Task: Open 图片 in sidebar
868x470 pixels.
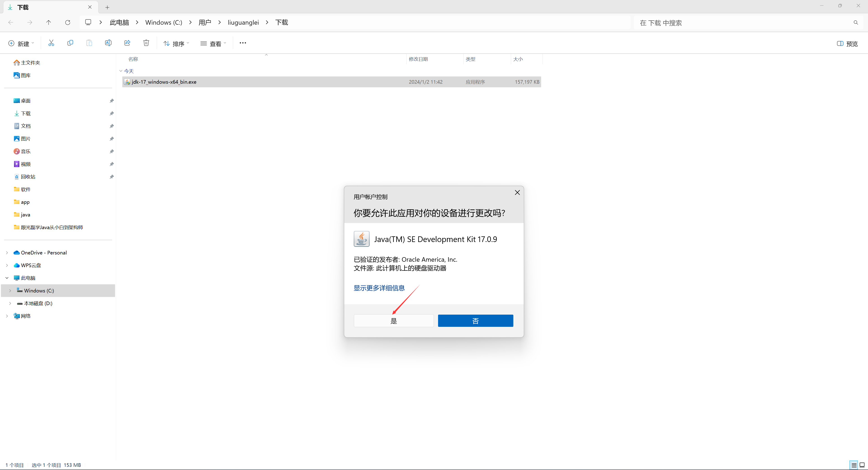Action: 22,139
